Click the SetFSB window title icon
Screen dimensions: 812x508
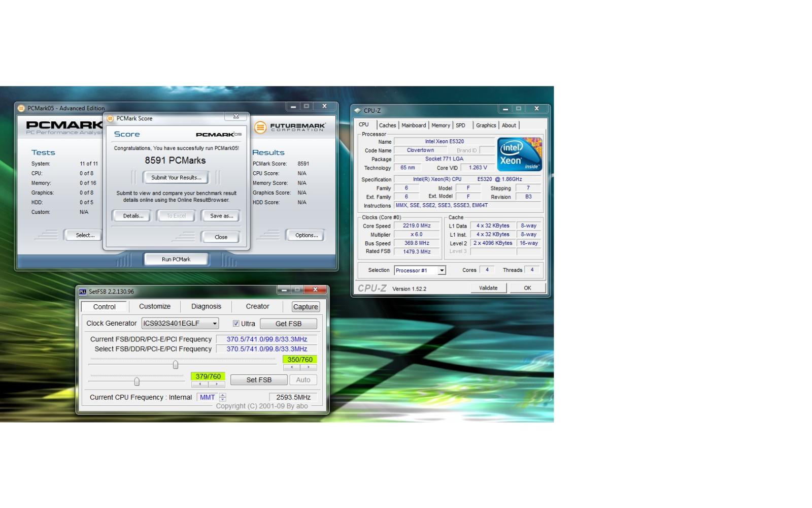83,292
